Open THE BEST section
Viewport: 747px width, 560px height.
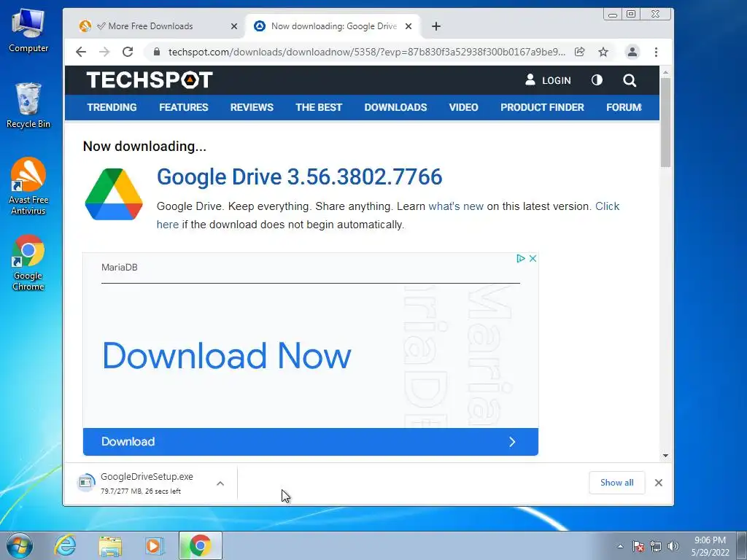pyautogui.click(x=319, y=107)
